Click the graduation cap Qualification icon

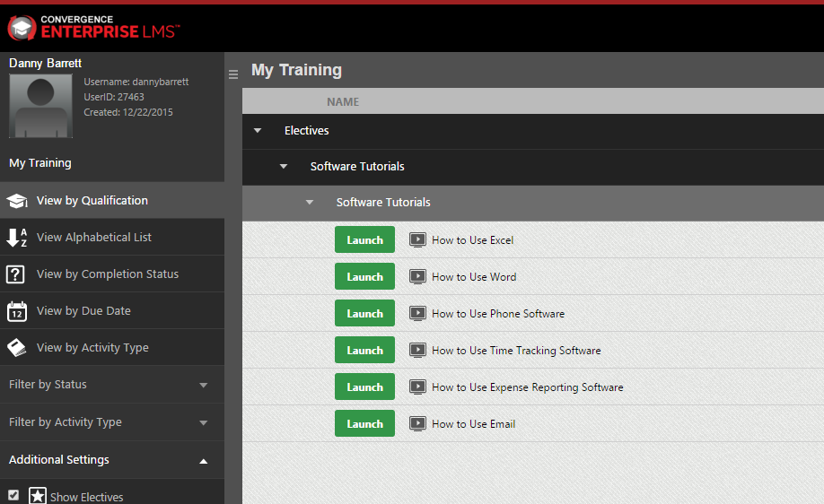coord(17,201)
